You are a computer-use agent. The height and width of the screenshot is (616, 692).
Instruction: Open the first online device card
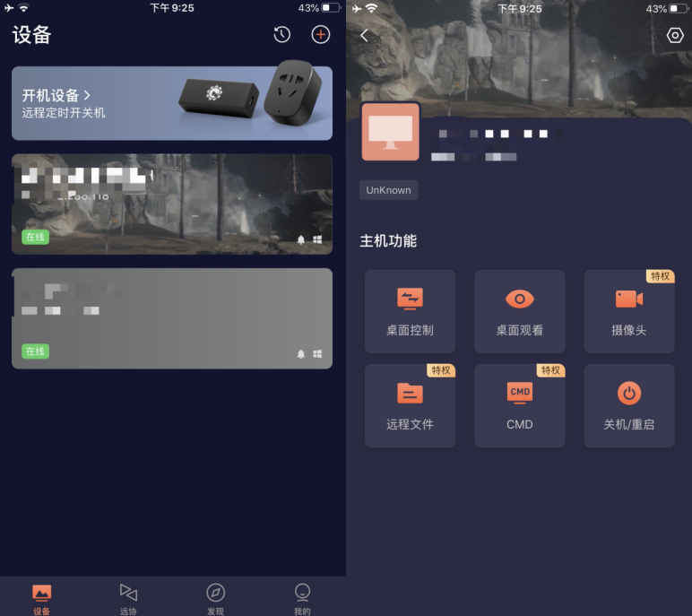click(x=171, y=204)
